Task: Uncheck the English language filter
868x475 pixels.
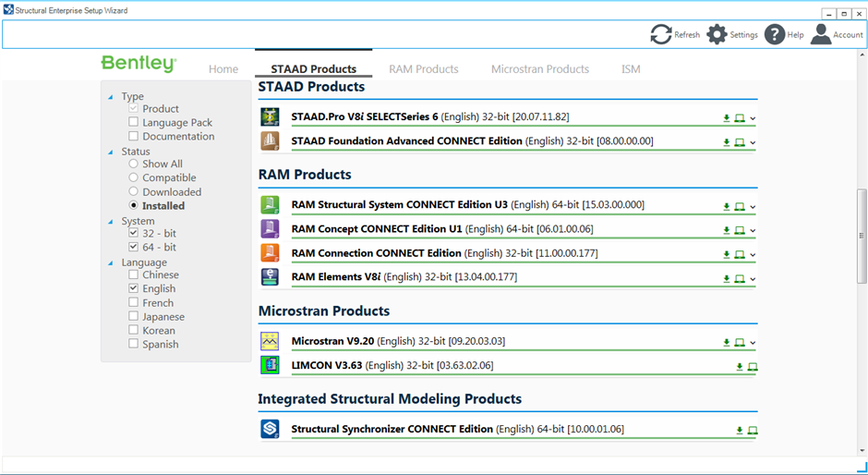Action: (133, 288)
